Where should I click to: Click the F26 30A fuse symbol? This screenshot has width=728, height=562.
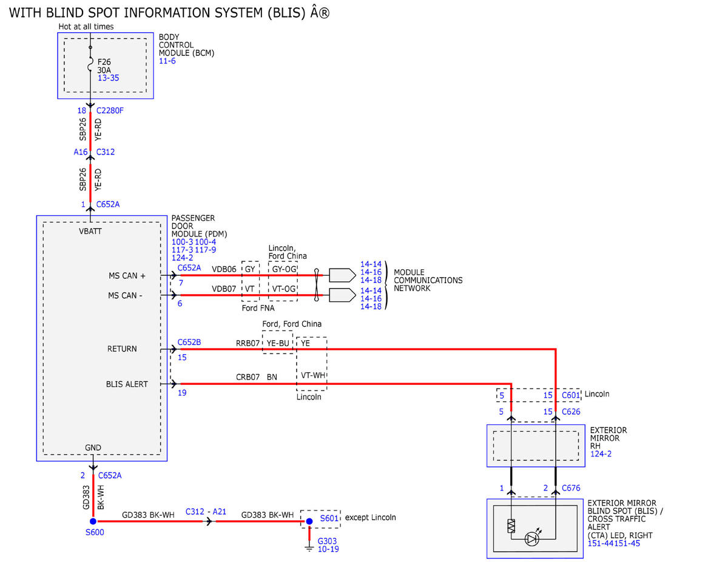[x=90, y=64]
